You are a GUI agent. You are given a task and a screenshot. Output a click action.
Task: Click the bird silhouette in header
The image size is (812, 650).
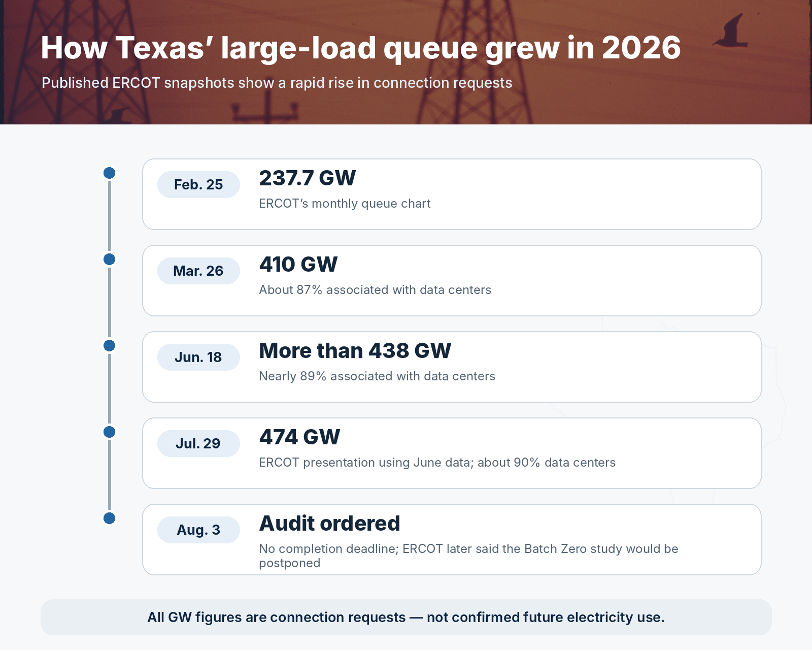tap(730, 31)
